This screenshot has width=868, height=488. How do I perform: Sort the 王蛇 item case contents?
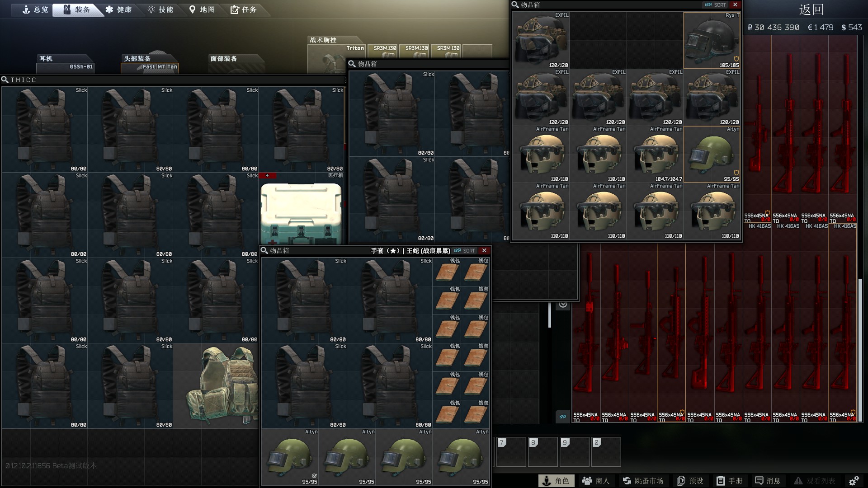[465, 251]
